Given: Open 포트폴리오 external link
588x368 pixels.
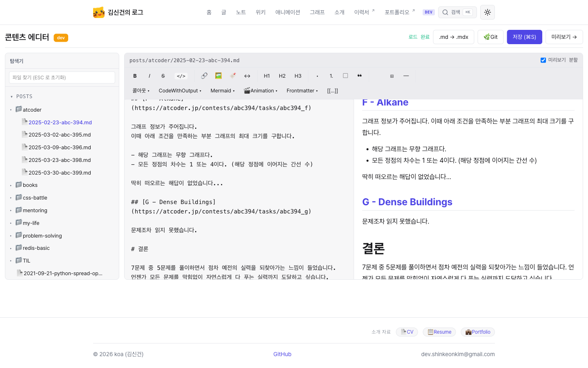Looking at the screenshot, I should click(399, 12).
